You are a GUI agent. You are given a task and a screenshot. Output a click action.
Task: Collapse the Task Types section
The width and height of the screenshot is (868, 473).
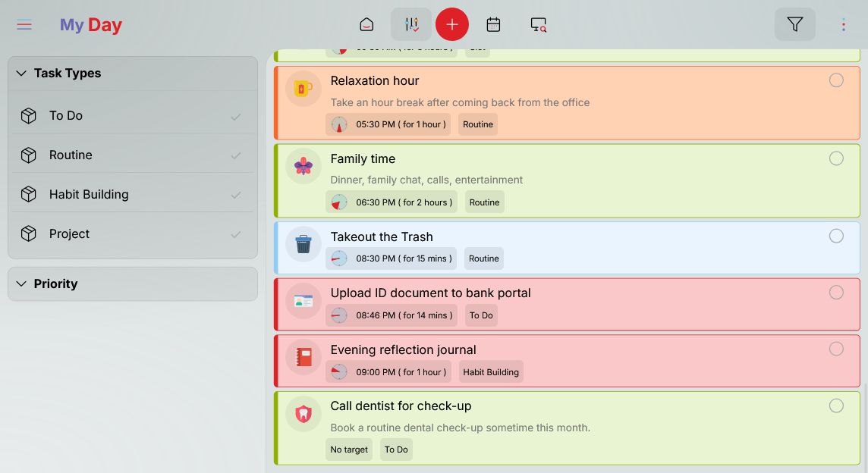click(21, 74)
